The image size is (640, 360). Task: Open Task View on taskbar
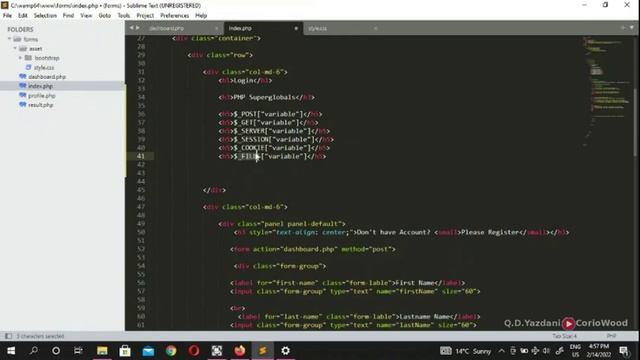(78, 351)
